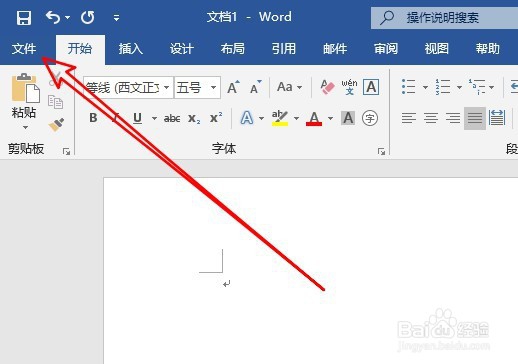Switch to the 引用 tab
This screenshot has width=518, height=364.
click(284, 49)
